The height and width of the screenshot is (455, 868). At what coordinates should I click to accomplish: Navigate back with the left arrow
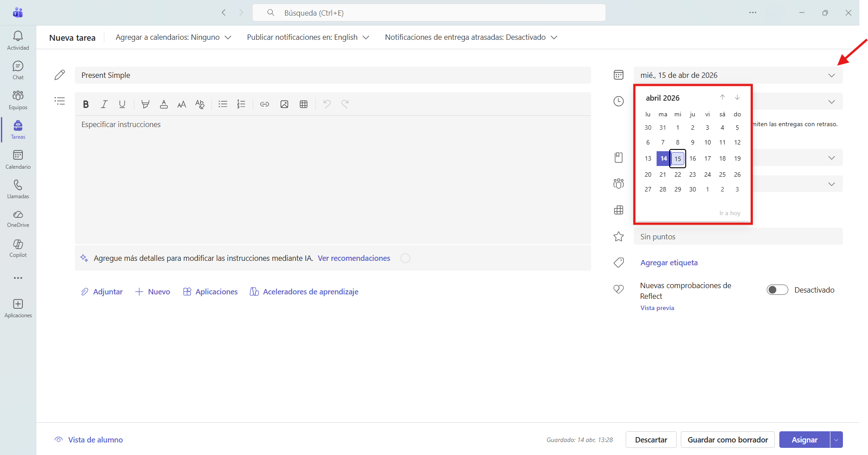223,13
